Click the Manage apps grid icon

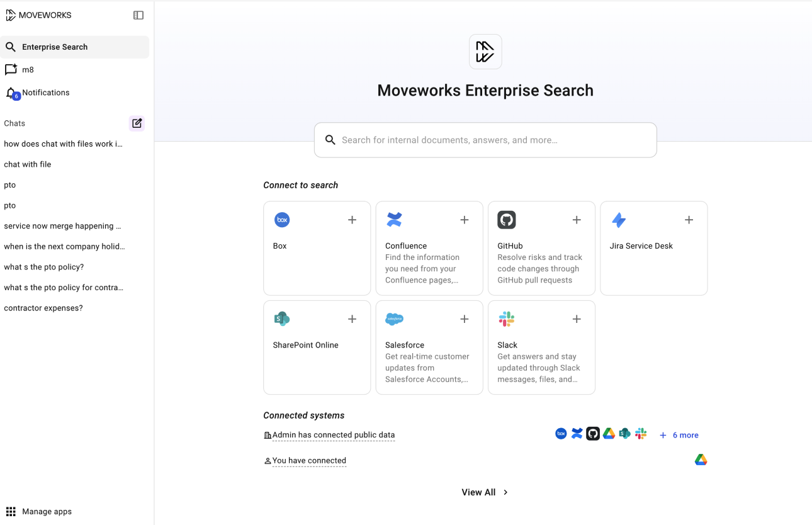pyautogui.click(x=11, y=511)
